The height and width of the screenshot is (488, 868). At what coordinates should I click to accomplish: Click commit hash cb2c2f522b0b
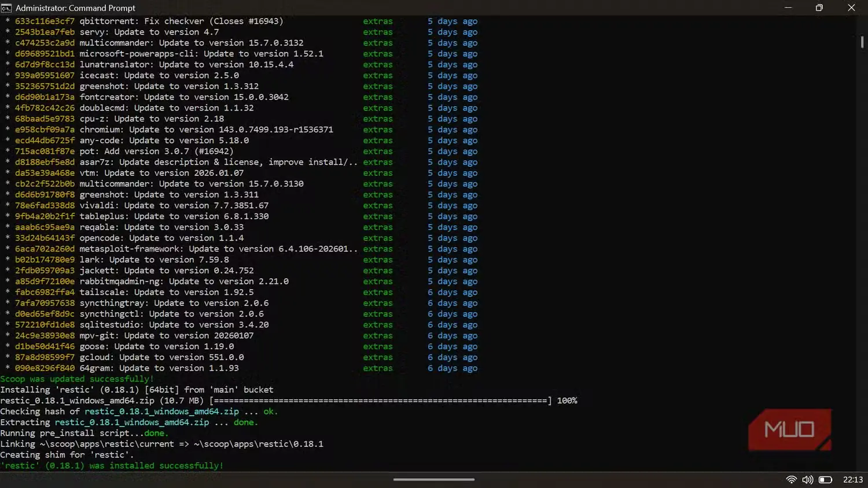pos(45,184)
